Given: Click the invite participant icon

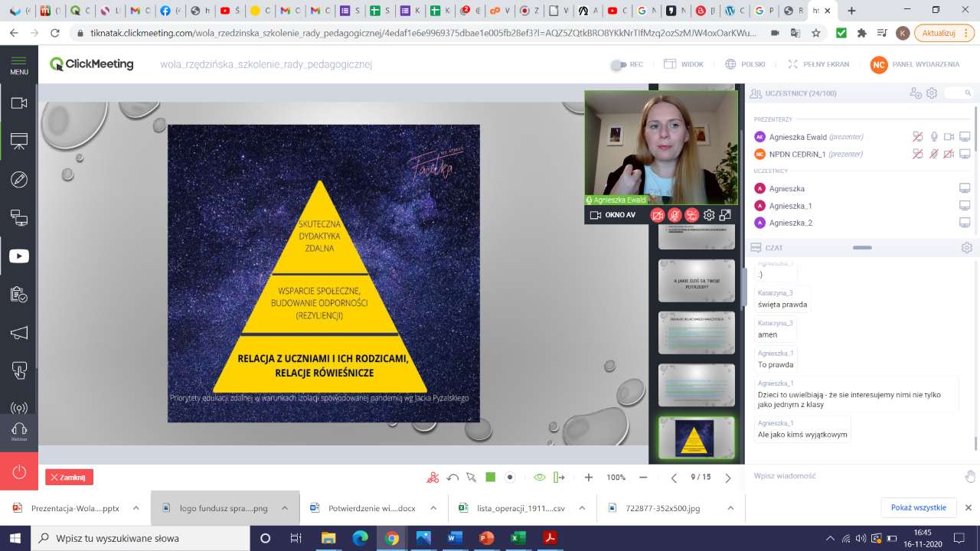Looking at the screenshot, I should 915,93.
